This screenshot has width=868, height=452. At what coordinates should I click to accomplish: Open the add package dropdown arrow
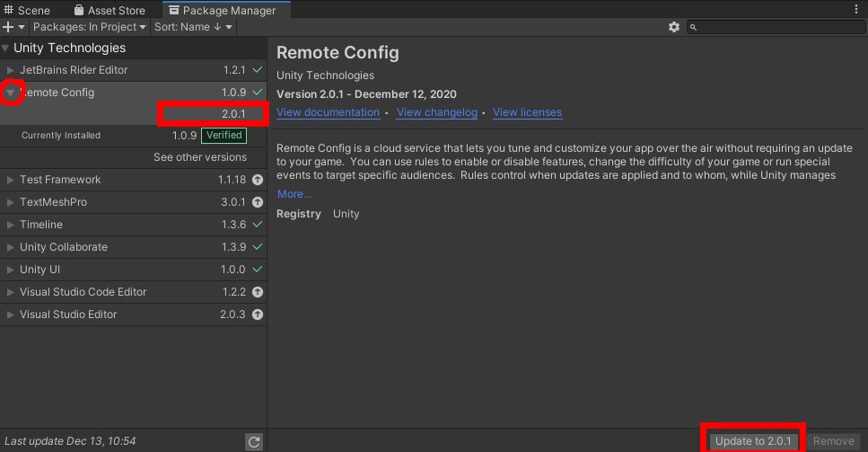[22, 27]
